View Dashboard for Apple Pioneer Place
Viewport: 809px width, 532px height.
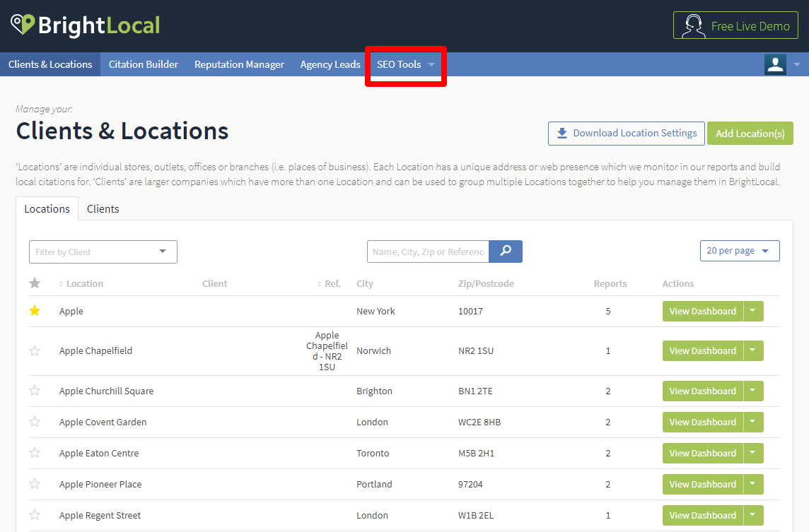[x=703, y=484]
